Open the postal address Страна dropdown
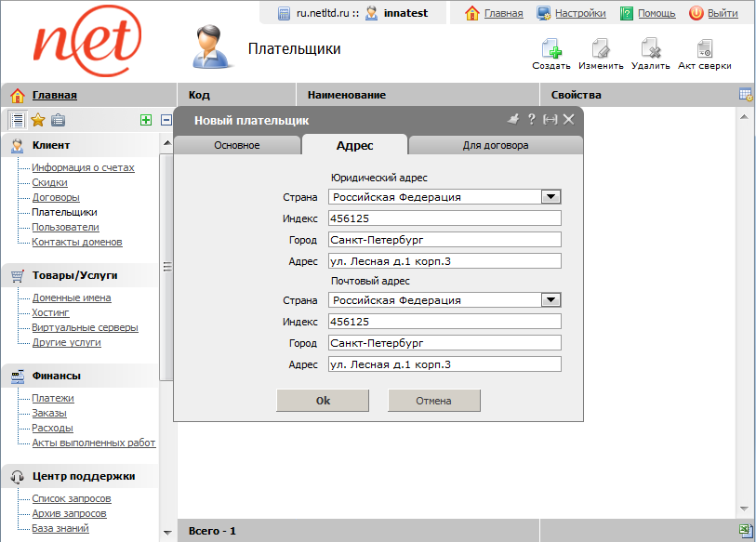 550,300
